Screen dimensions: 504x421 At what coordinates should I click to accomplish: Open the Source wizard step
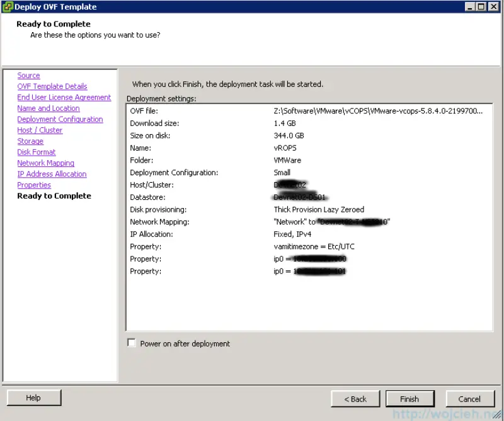28,75
